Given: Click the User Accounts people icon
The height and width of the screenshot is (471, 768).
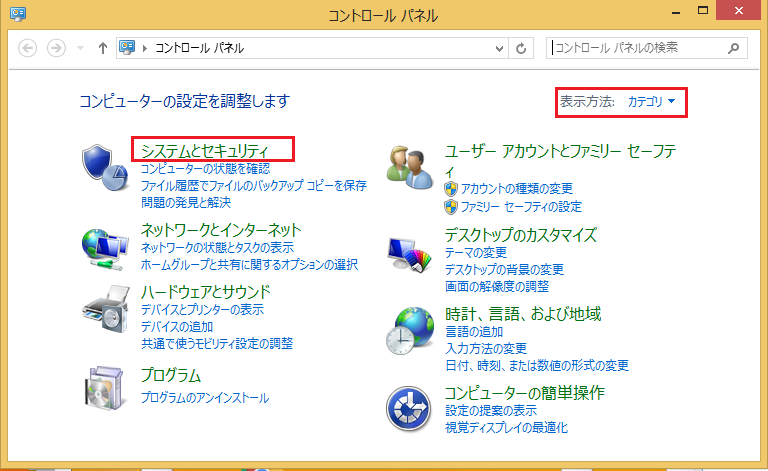Looking at the screenshot, I should click(409, 167).
